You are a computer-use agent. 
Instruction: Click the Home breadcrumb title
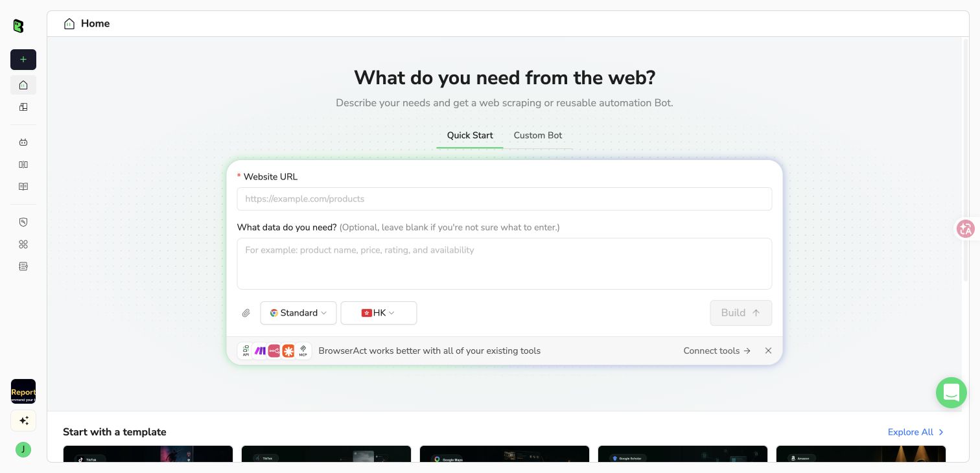tap(95, 23)
